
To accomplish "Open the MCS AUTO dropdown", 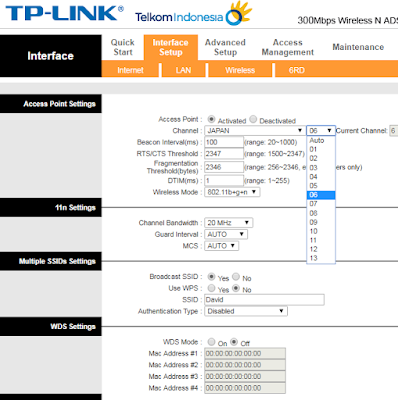I will [222, 246].
